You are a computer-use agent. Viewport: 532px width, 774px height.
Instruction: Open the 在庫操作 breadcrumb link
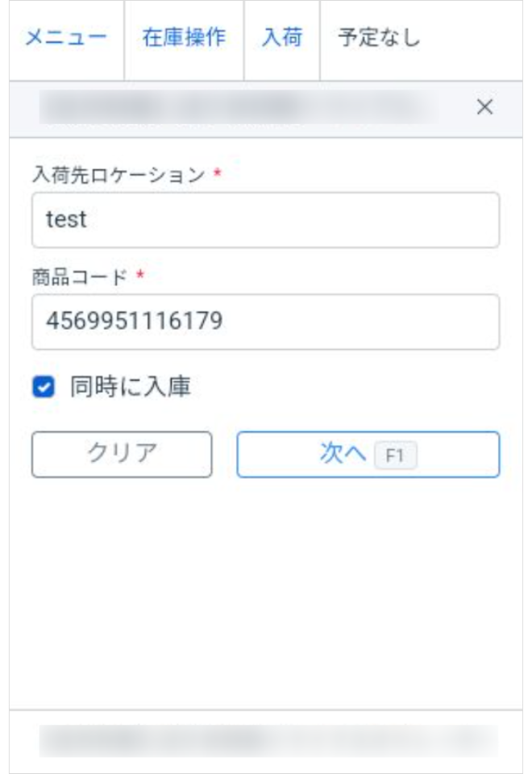(184, 38)
